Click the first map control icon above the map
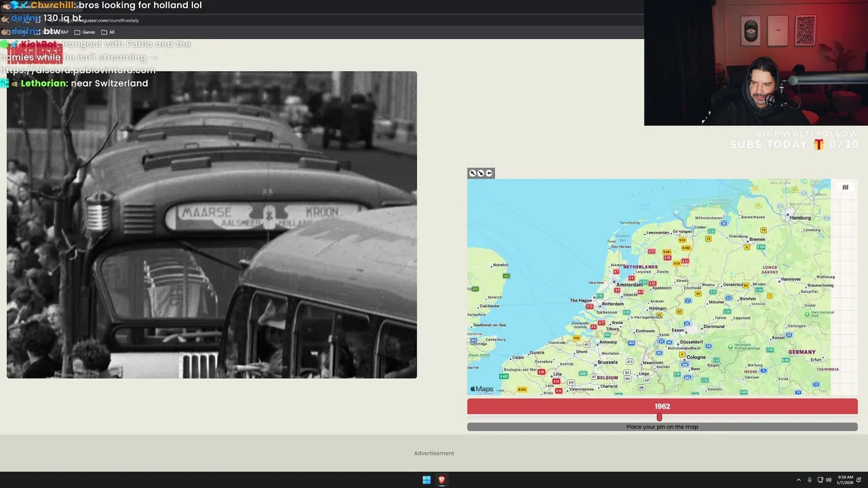868x488 pixels. click(x=473, y=173)
